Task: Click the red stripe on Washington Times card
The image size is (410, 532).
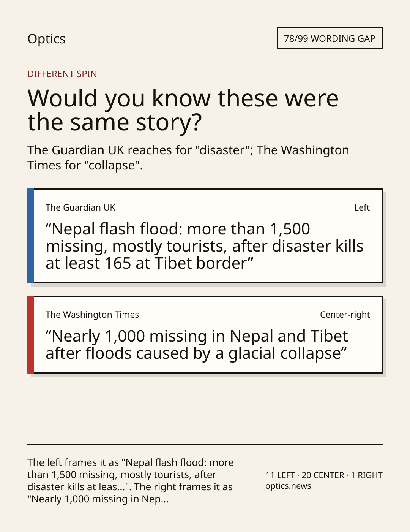Action: click(31, 335)
